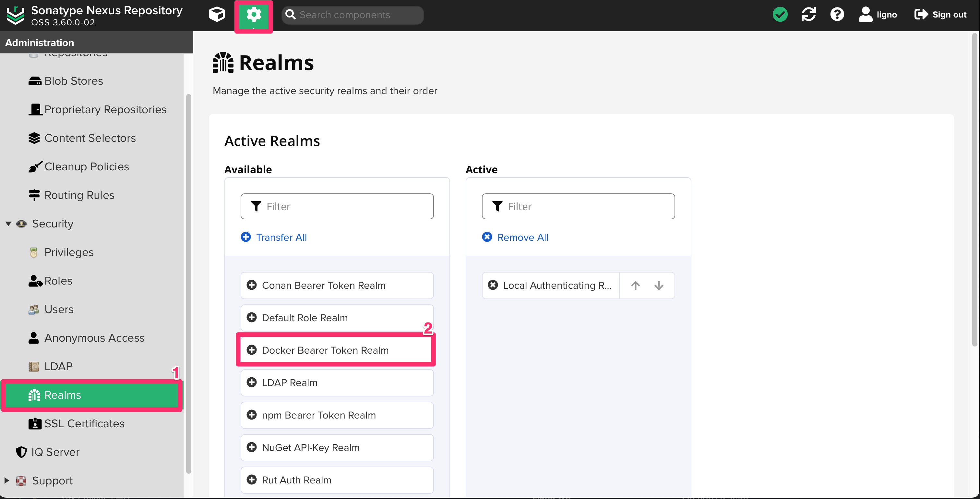The height and width of the screenshot is (499, 980).
Task: Expand the Support tree section
Action: 6,481
